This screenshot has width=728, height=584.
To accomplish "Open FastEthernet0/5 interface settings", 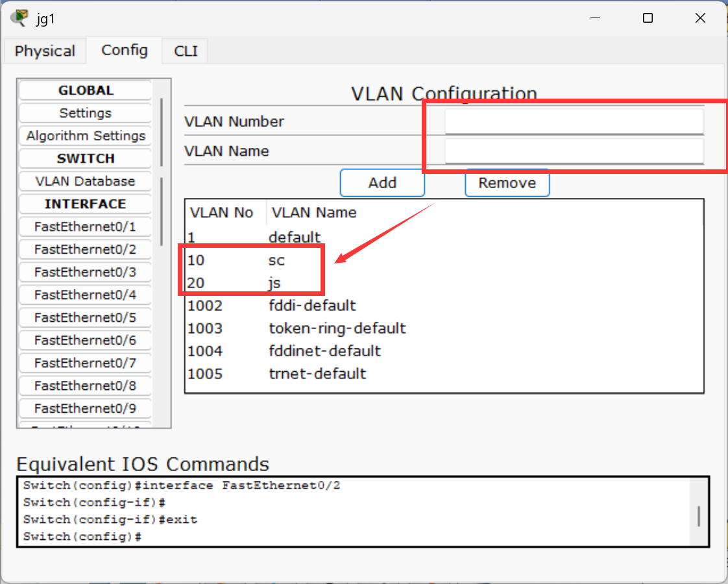I will coord(86,317).
